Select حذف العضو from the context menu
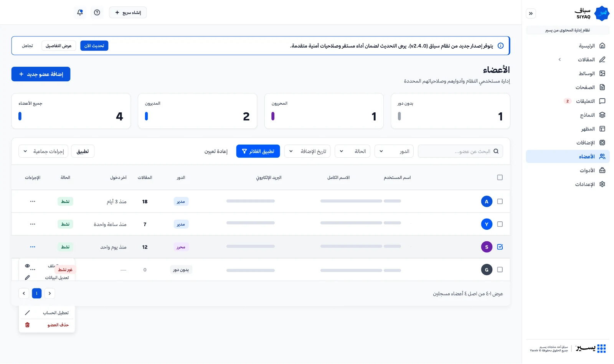 (47, 325)
